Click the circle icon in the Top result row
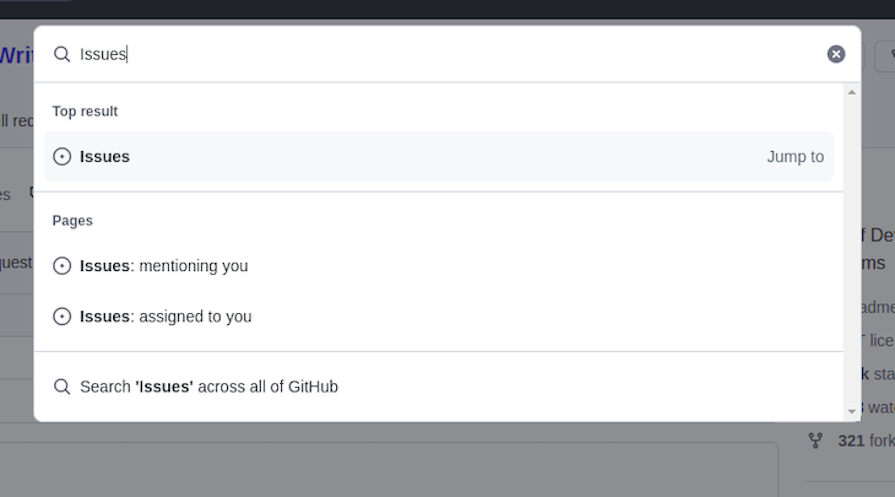Screen dimensions: 895x497 click(62, 157)
